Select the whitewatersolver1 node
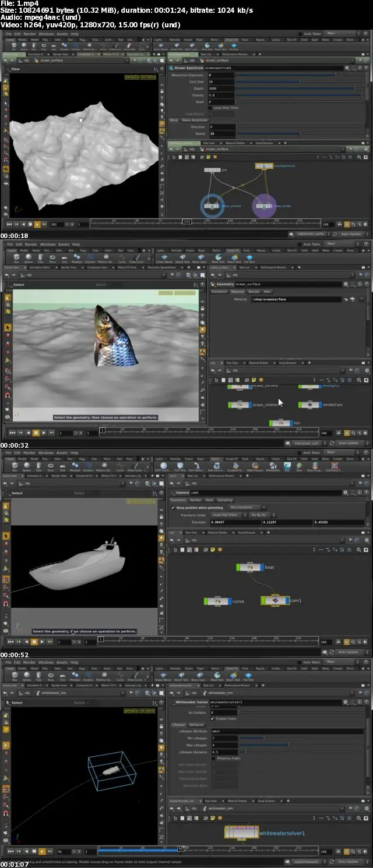 241,833
